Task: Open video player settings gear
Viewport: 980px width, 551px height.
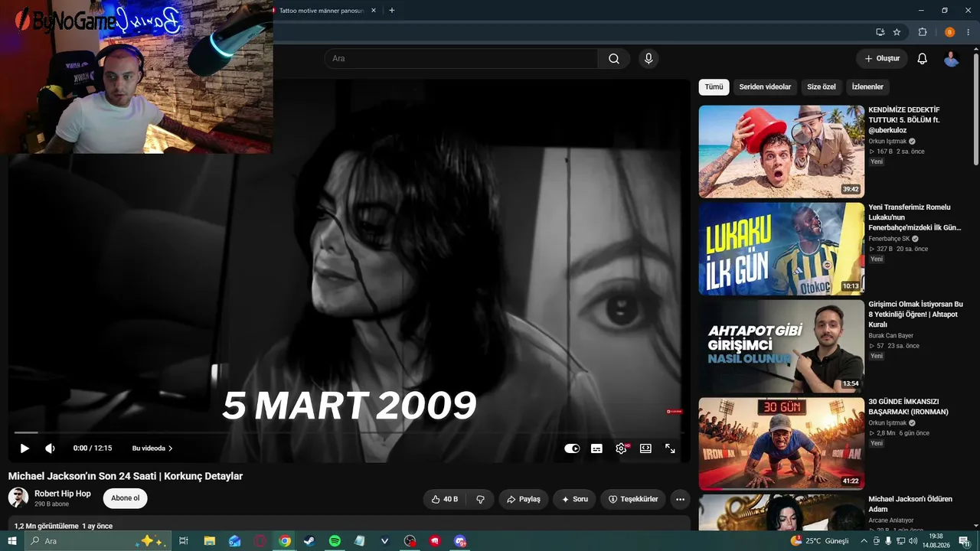Action: point(621,448)
